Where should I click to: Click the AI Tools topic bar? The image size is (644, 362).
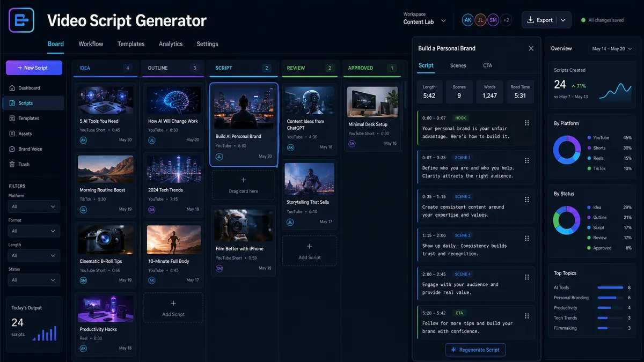click(x=610, y=287)
